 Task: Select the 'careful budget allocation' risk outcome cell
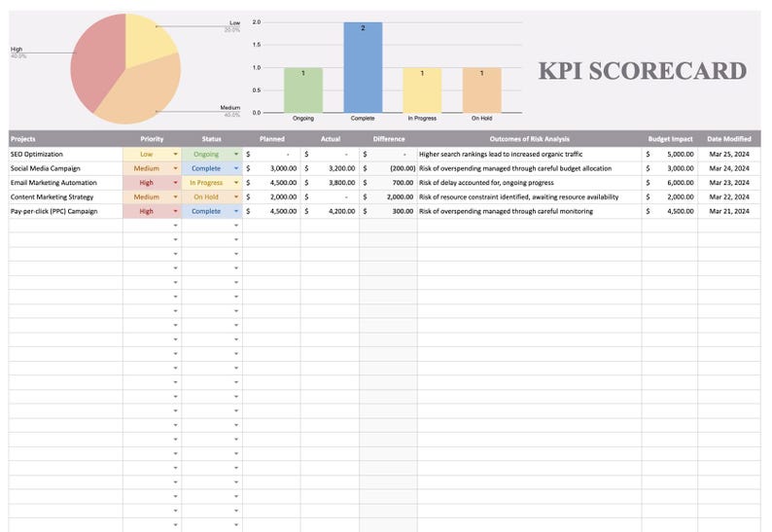click(x=529, y=168)
